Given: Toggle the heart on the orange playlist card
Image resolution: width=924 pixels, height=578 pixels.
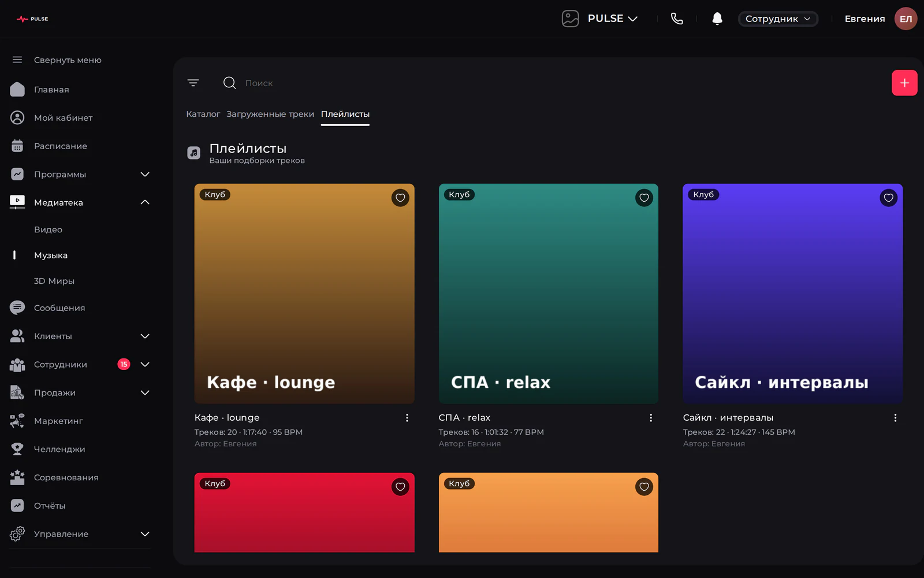Looking at the screenshot, I should (x=644, y=487).
